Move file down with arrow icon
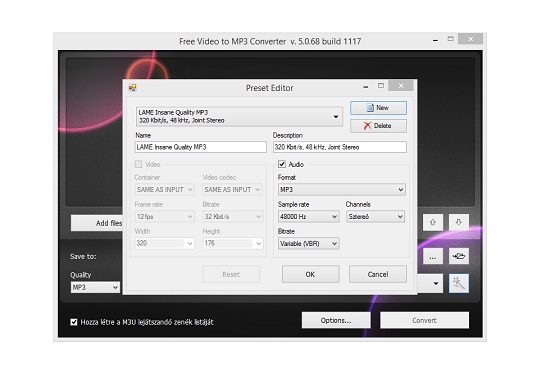550x365 pixels. (x=458, y=222)
